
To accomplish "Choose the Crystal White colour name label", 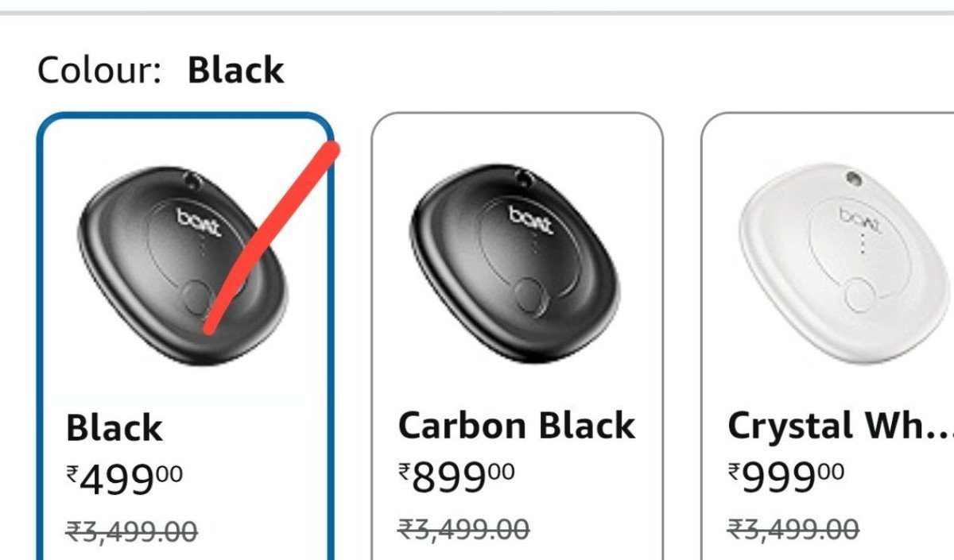I will coord(839,426).
